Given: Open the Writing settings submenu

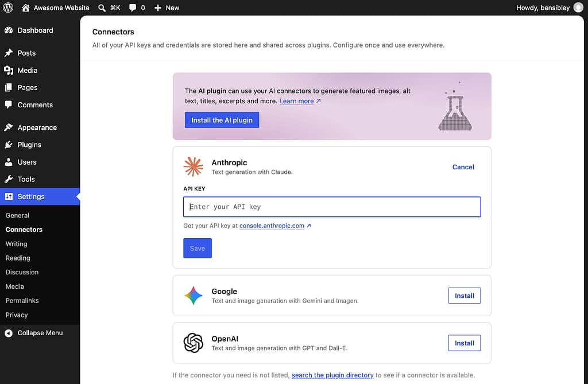Looking at the screenshot, I should (x=17, y=244).
